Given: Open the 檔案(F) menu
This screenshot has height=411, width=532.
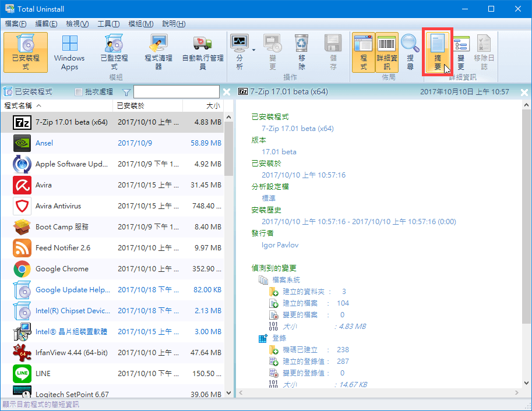Looking at the screenshot, I should coord(16,24).
